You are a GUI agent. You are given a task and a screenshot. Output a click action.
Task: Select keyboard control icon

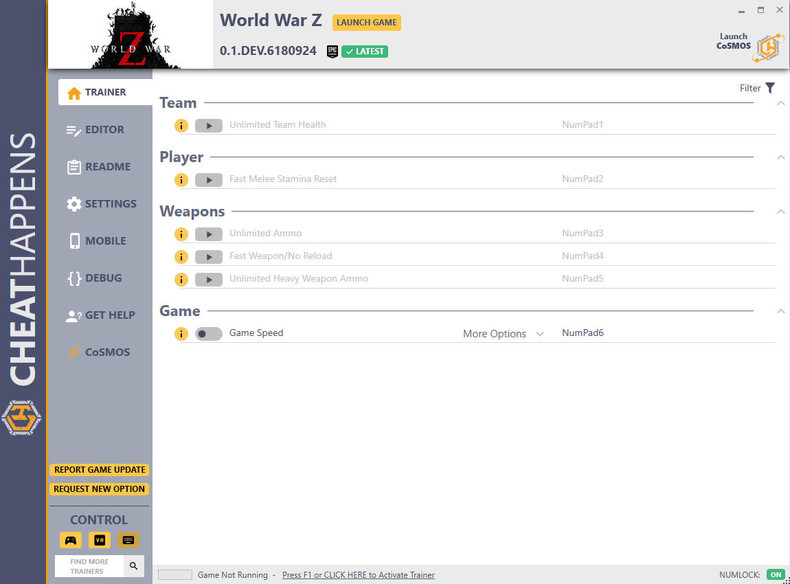[x=128, y=540]
